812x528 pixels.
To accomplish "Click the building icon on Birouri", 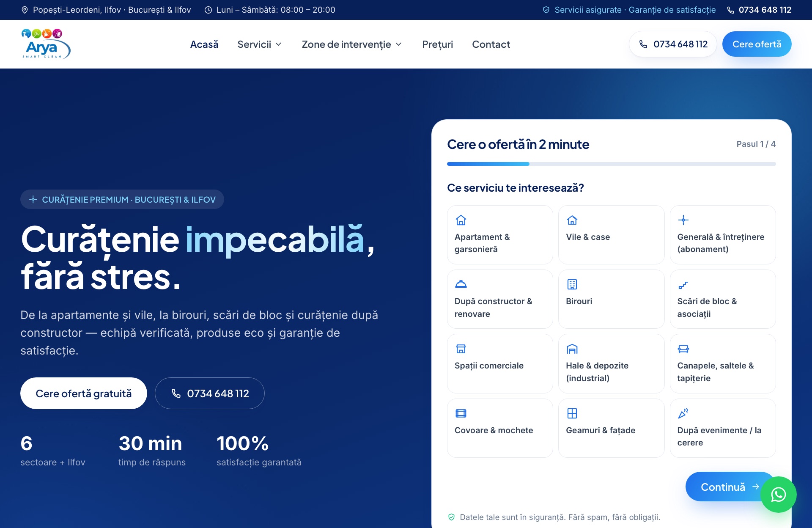I will point(572,284).
